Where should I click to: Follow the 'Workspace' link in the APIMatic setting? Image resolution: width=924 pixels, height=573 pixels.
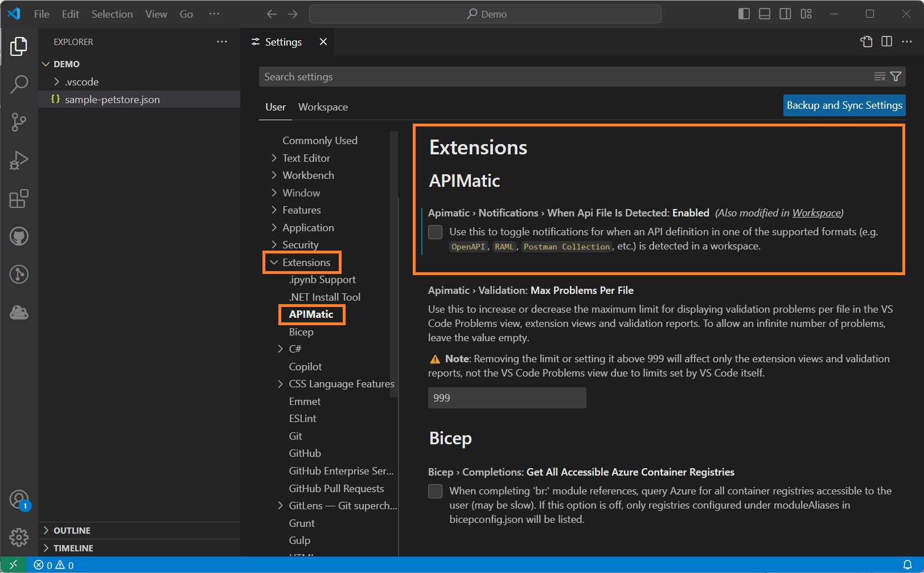coord(816,213)
